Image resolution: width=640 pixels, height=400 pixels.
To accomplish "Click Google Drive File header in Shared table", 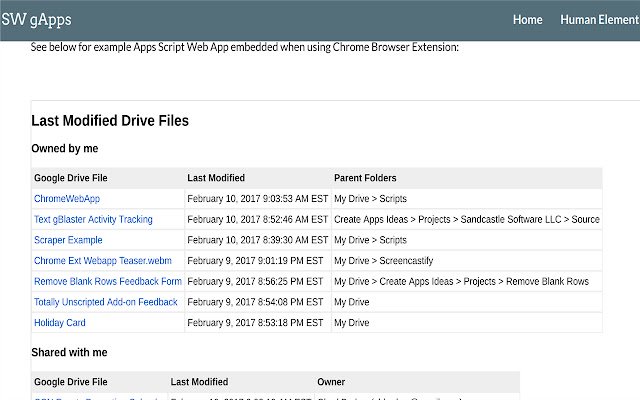I will pos(71,382).
